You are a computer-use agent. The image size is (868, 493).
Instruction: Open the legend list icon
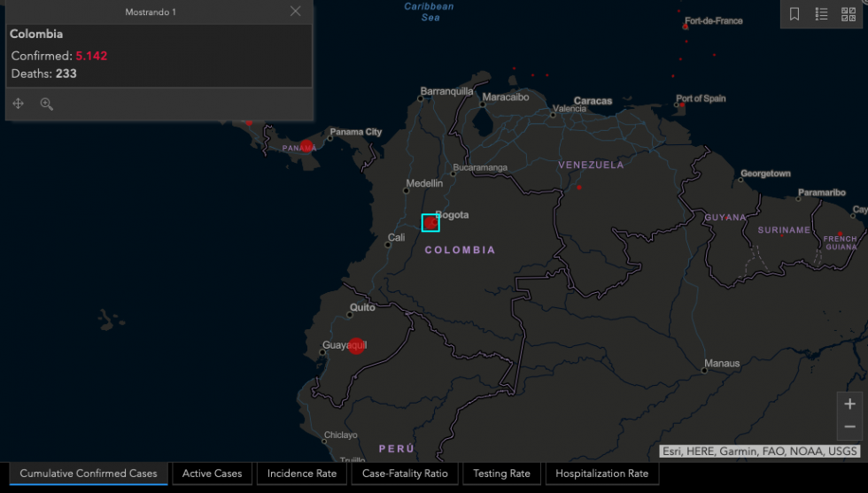coord(822,14)
